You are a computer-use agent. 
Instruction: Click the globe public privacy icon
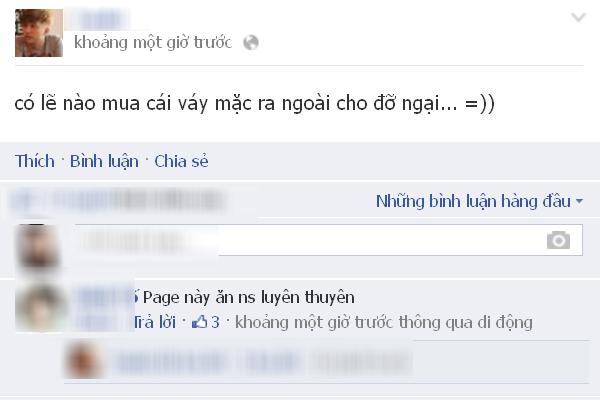pyautogui.click(x=251, y=42)
